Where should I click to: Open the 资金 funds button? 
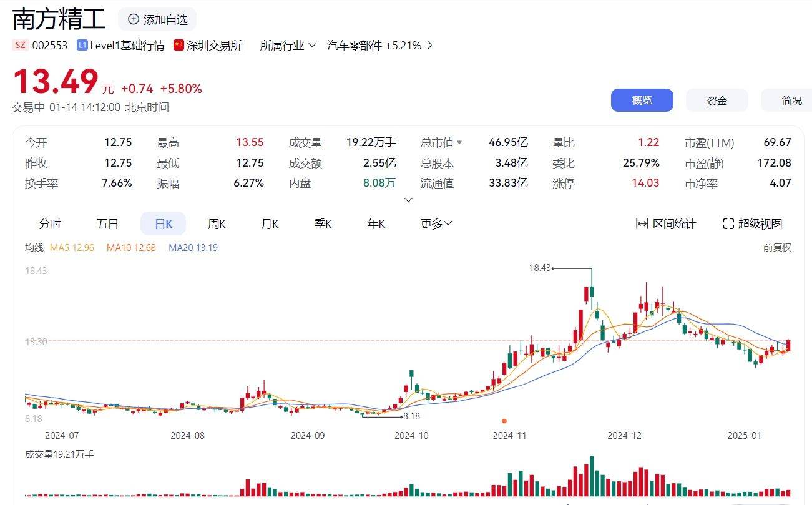717,101
